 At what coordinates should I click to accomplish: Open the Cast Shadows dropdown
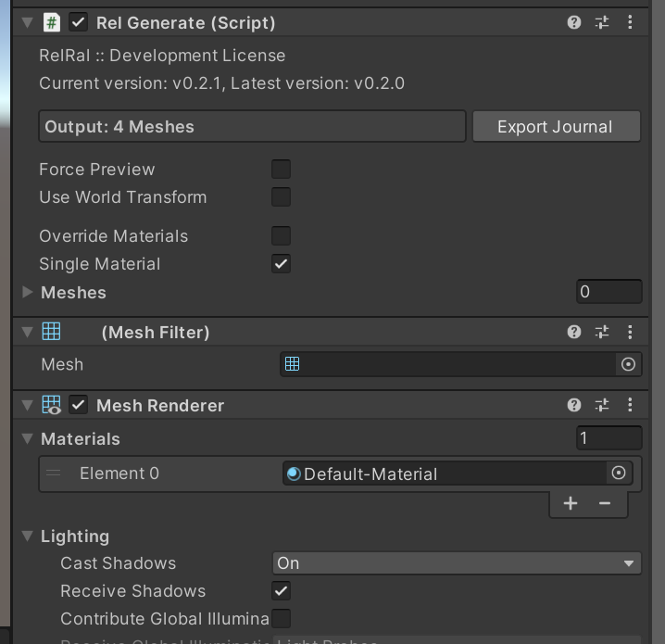457,563
